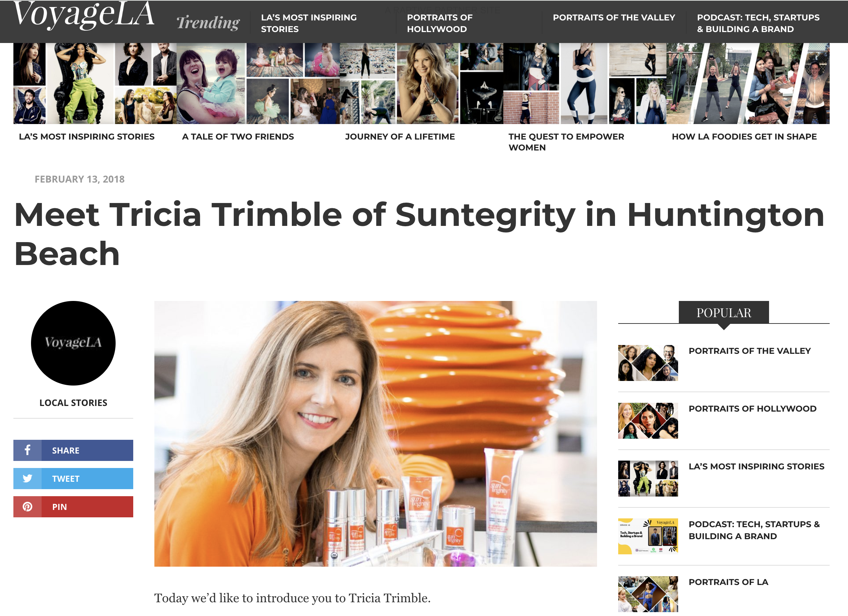The width and height of the screenshot is (848, 616).
Task: Open Portraits of the Valley thumbnail in Popular
Action: (647, 363)
